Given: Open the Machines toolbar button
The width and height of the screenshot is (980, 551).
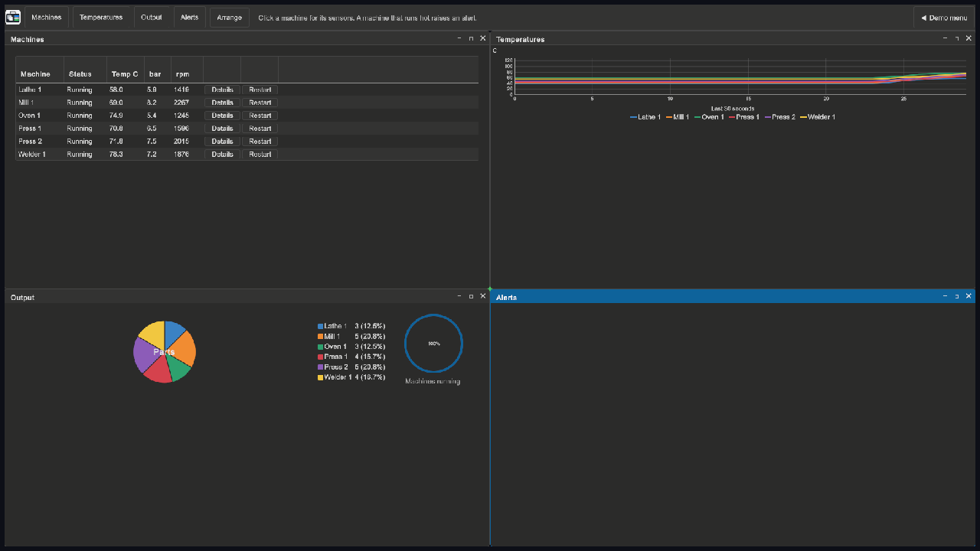Looking at the screenshot, I should pos(47,17).
